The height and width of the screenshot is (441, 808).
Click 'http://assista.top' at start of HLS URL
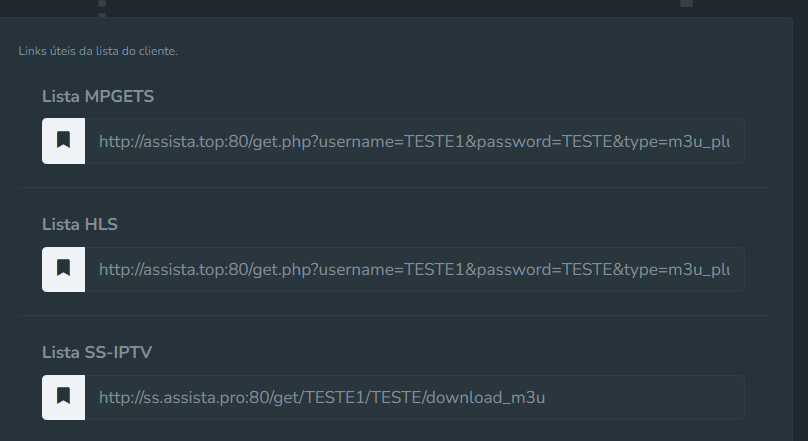coord(161,270)
